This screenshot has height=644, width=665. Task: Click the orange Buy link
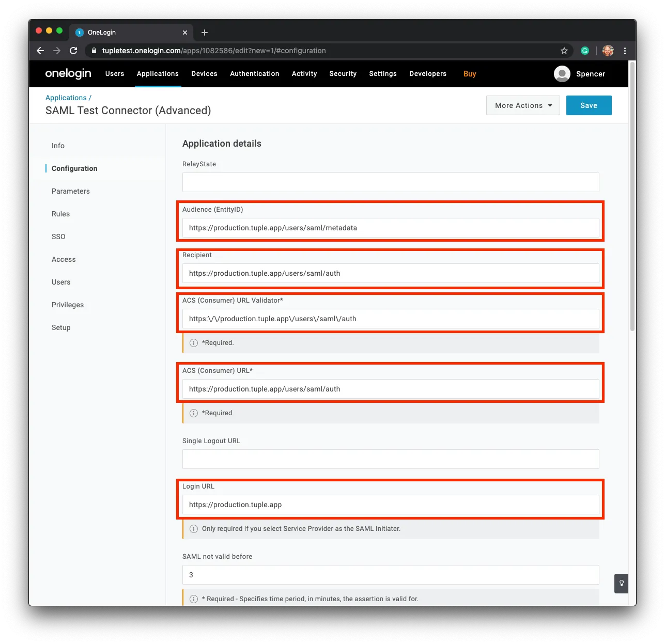(469, 74)
